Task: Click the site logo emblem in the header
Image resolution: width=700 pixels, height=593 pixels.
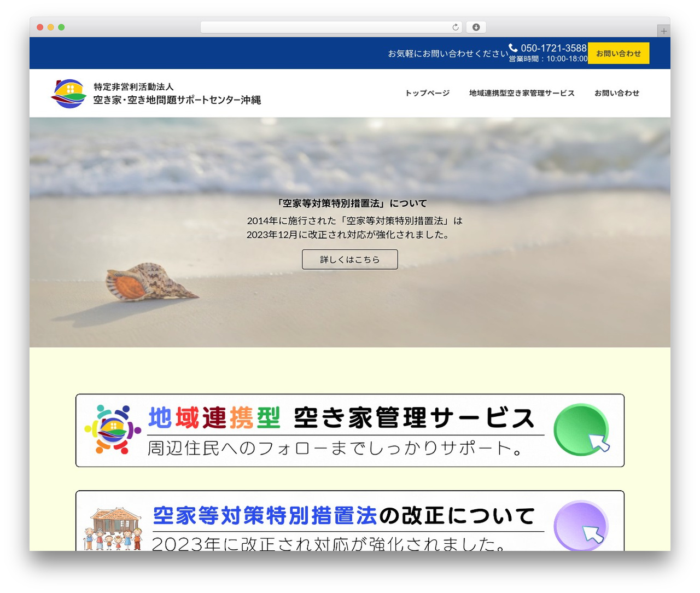Action: tap(68, 94)
